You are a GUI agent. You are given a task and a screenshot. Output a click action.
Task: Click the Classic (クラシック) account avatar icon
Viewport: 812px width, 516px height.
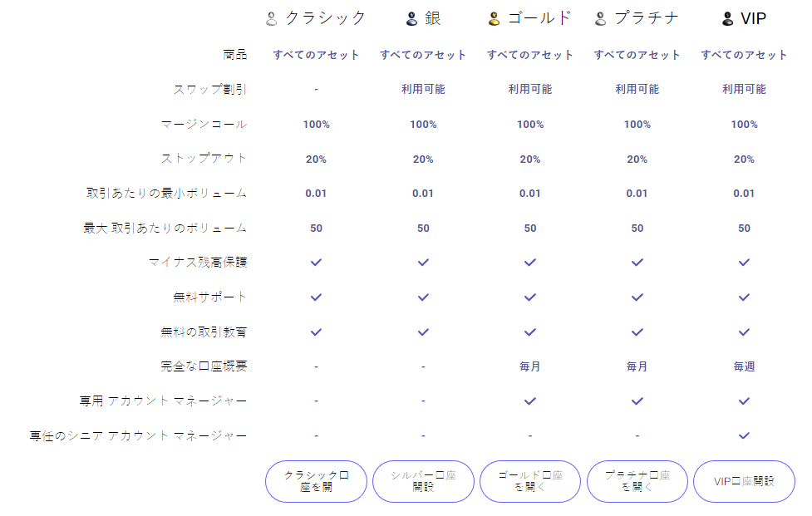(x=271, y=18)
